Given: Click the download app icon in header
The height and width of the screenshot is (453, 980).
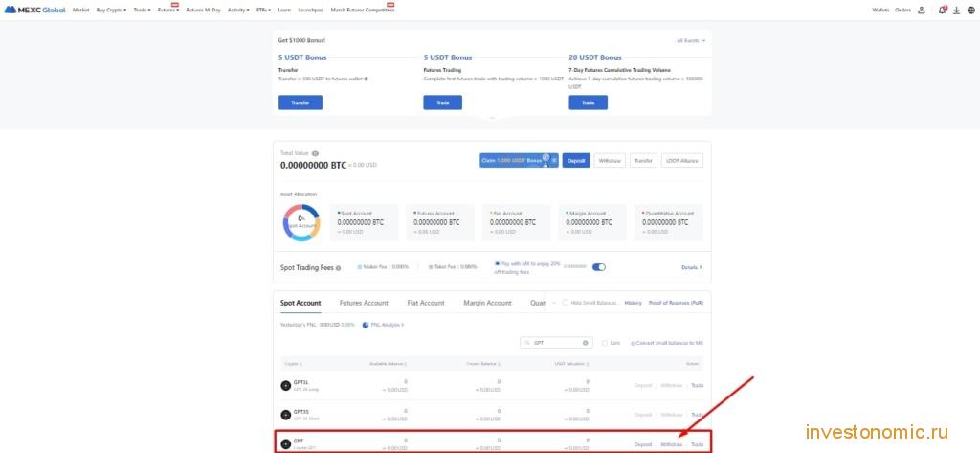Looking at the screenshot, I should pyautogui.click(x=956, y=10).
